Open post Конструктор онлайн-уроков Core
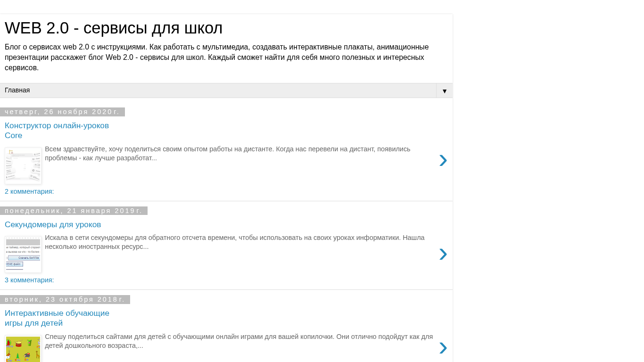The width and height of the screenshot is (644, 362). tap(57, 131)
